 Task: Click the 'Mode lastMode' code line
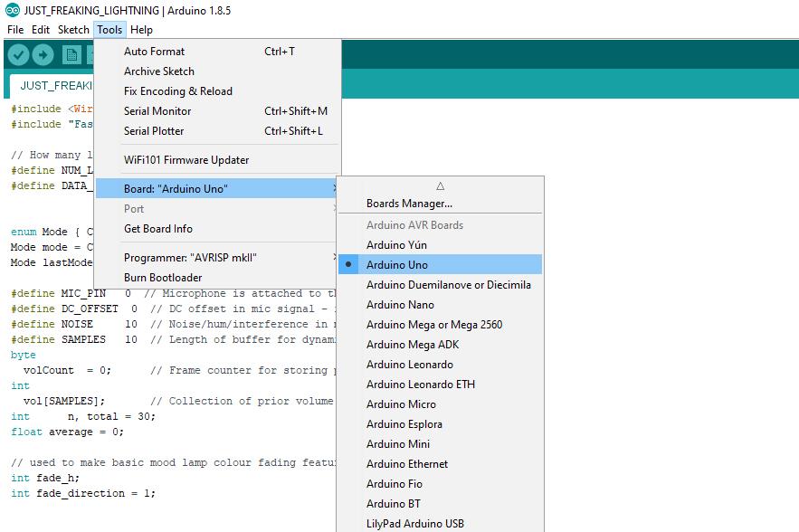point(52,261)
